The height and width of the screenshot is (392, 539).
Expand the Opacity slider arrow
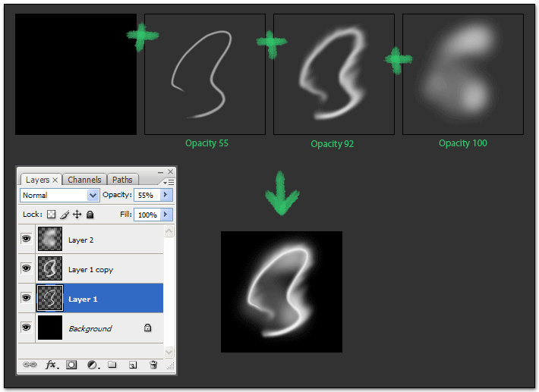165,195
